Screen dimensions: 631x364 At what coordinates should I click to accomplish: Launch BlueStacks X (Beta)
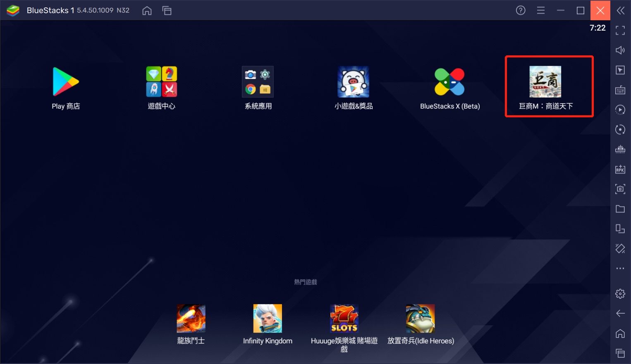point(449,82)
